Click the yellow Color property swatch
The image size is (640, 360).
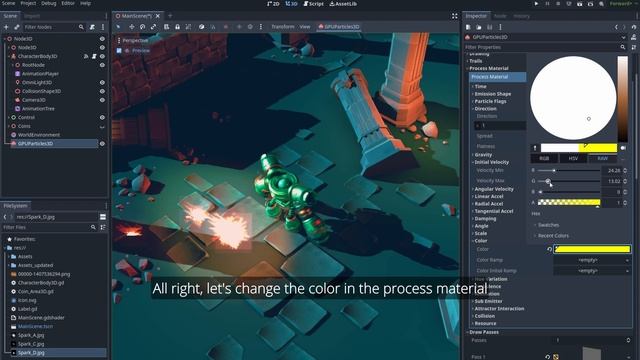pos(592,249)
